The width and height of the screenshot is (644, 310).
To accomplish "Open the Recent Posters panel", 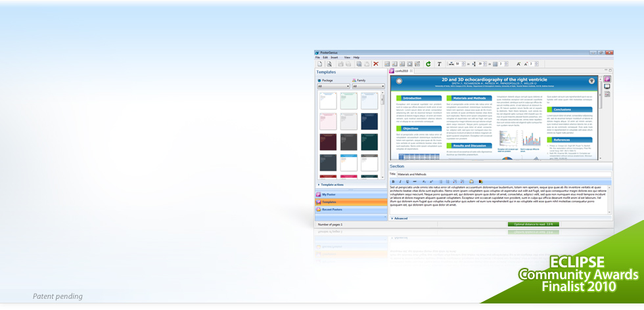I will pyautogui.click(x=351, y=210).
